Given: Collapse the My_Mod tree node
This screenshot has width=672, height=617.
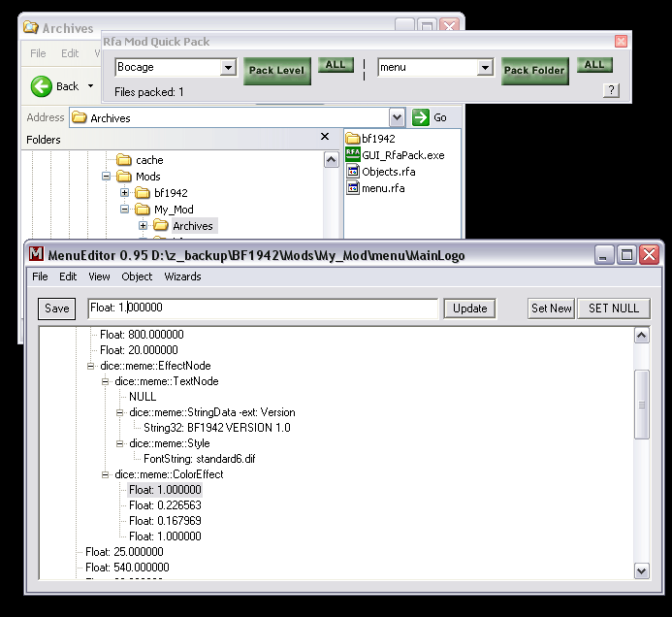Looking at the screenshot, I should pos(124,210).
